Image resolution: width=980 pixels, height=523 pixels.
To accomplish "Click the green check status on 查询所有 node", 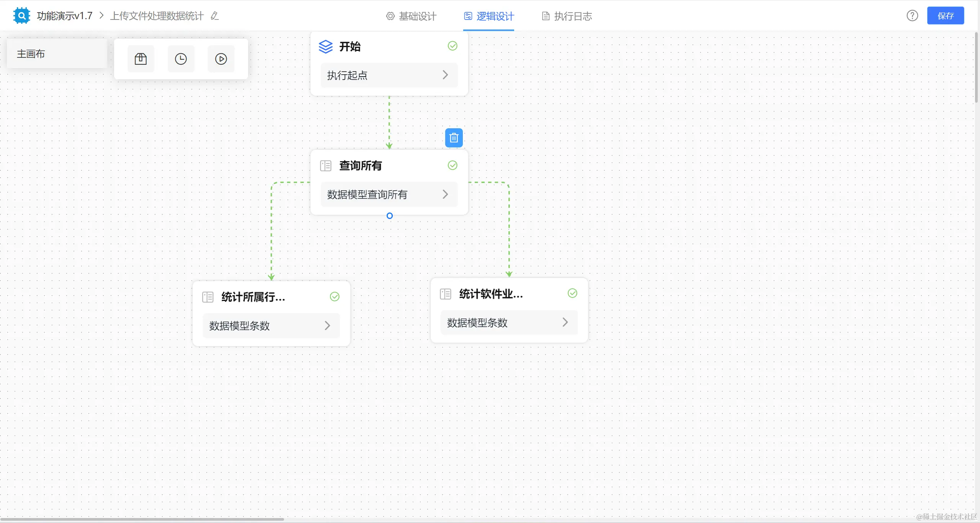I will pos(452,165).
